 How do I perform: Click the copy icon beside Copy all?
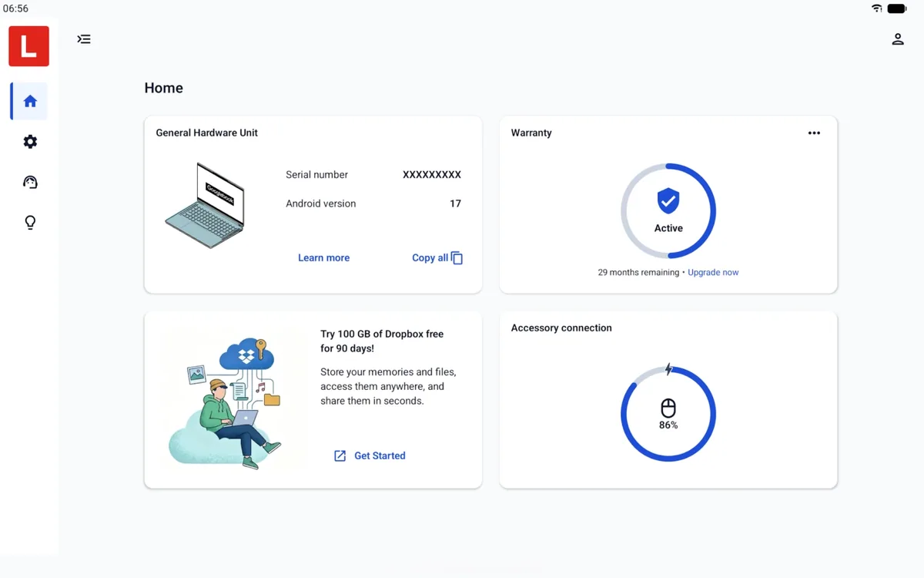[457, 258]
